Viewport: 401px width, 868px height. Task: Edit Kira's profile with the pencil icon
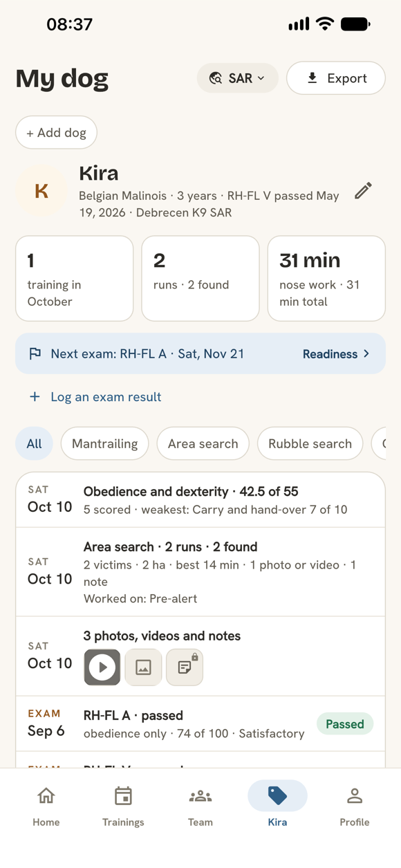(363, 191)
